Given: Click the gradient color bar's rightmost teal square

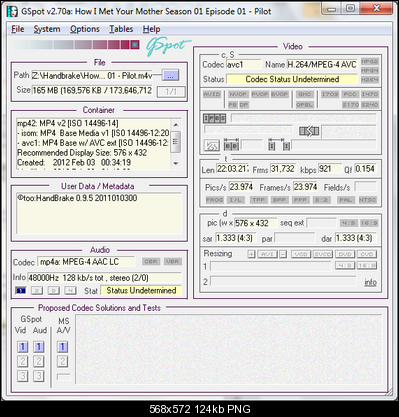Looking at the screenshot, I should coord(135,44).
